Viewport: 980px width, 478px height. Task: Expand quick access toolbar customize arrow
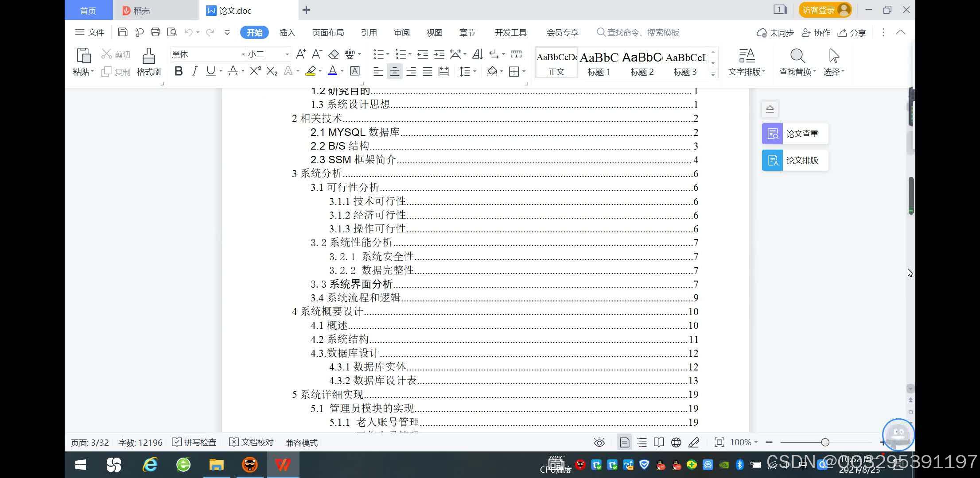pyautogui.click(x=227, y=32)
